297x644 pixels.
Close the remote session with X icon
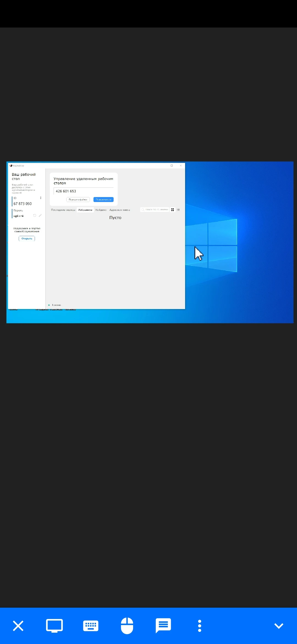18,626
